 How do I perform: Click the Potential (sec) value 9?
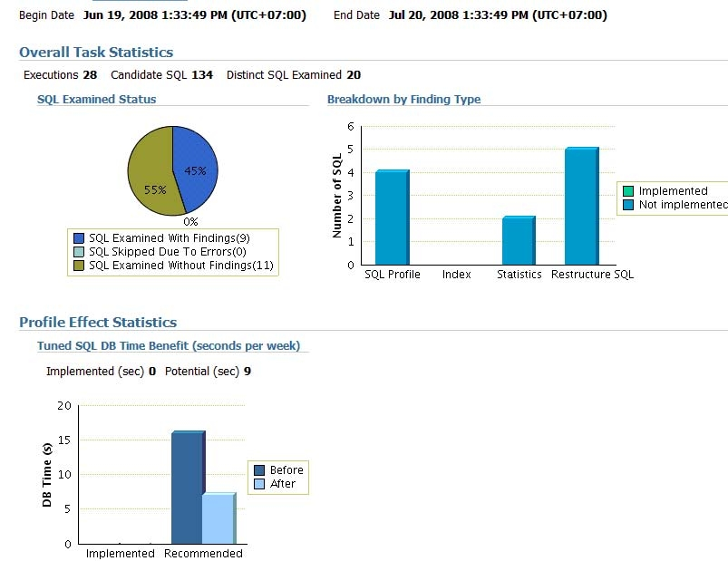[248, 372]
